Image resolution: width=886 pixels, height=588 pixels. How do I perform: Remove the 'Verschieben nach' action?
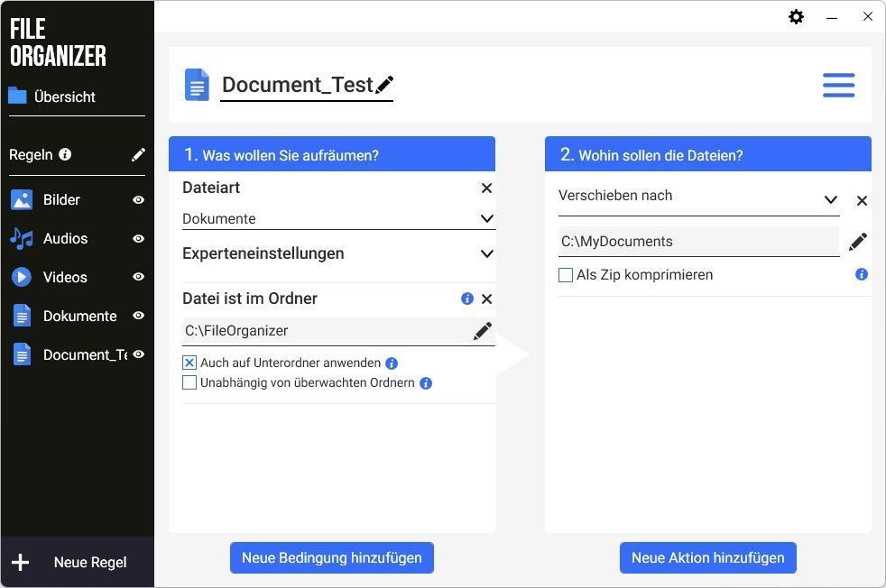coord(862,200)
